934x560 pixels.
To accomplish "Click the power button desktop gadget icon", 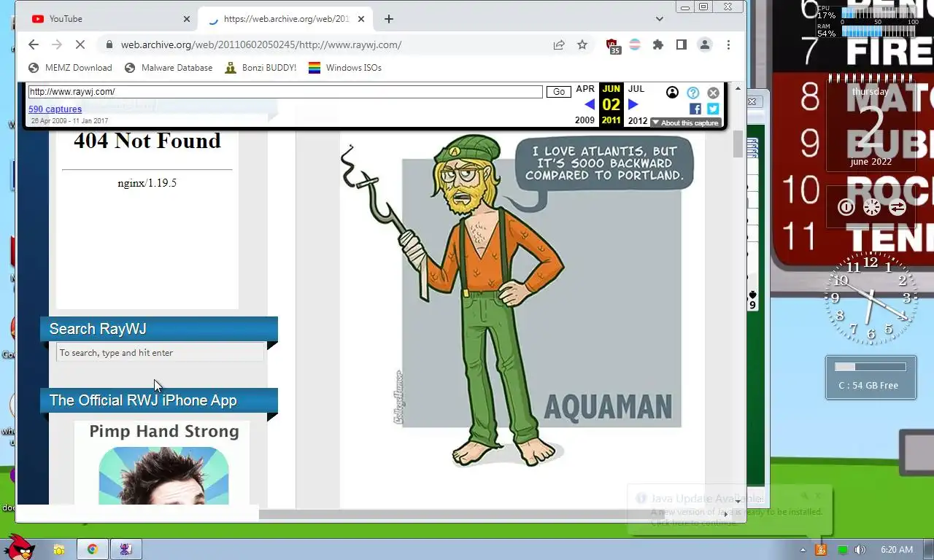I will (x=846, y=207).
